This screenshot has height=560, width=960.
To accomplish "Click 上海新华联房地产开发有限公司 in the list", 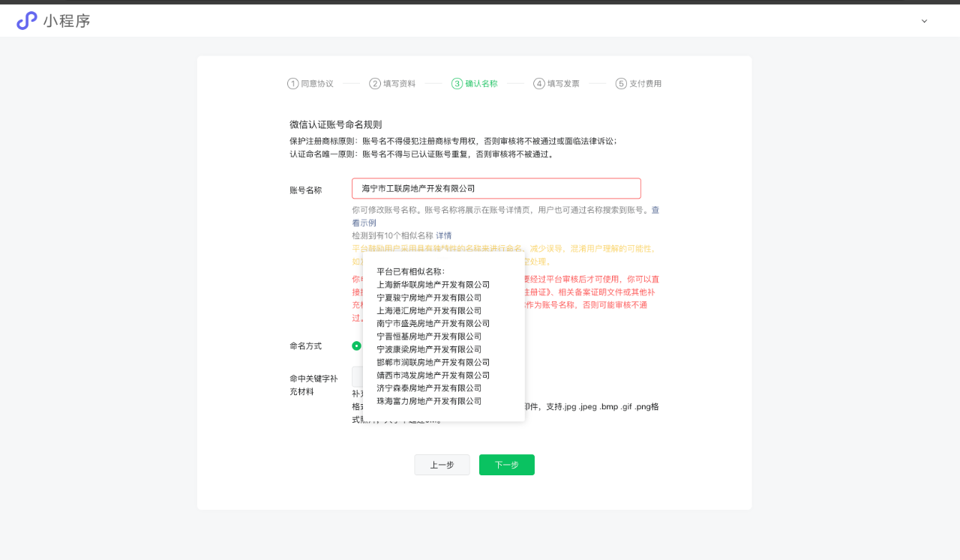I will (x=433, y=285).
